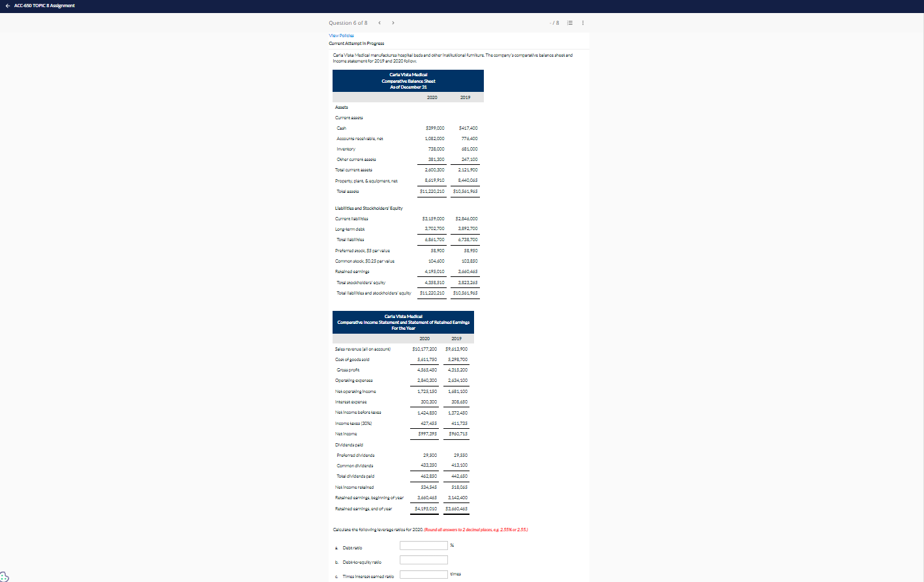The height and width of the screenshot is (582, 924).
Task: Click the 2020 Cash value $399,000
Action: pos(435,128)
